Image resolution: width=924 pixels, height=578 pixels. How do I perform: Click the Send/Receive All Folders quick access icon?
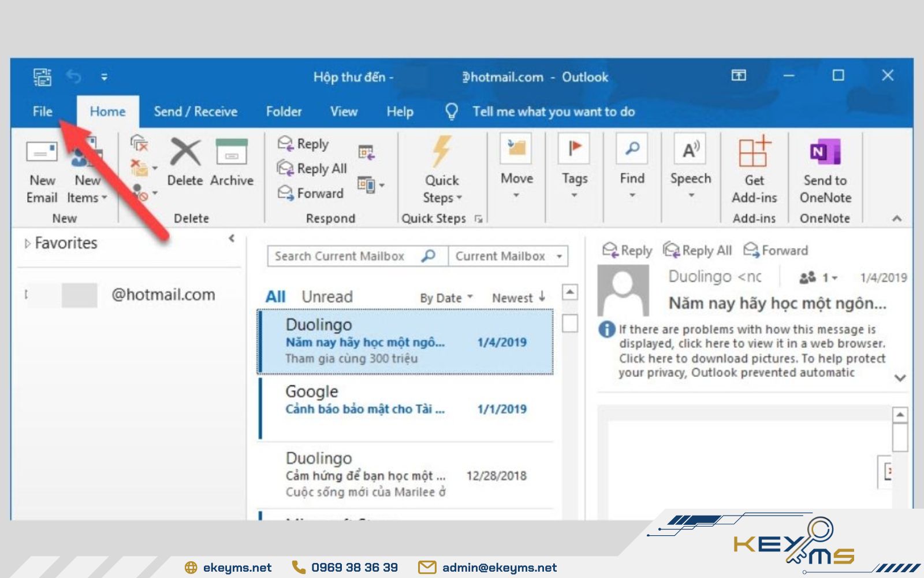(42, 77)
